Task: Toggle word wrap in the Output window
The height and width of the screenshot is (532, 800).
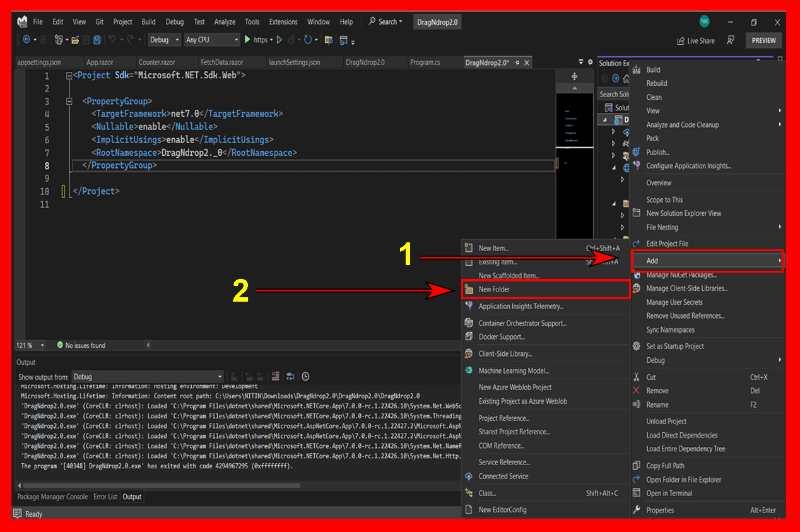Action: [290, 376]
